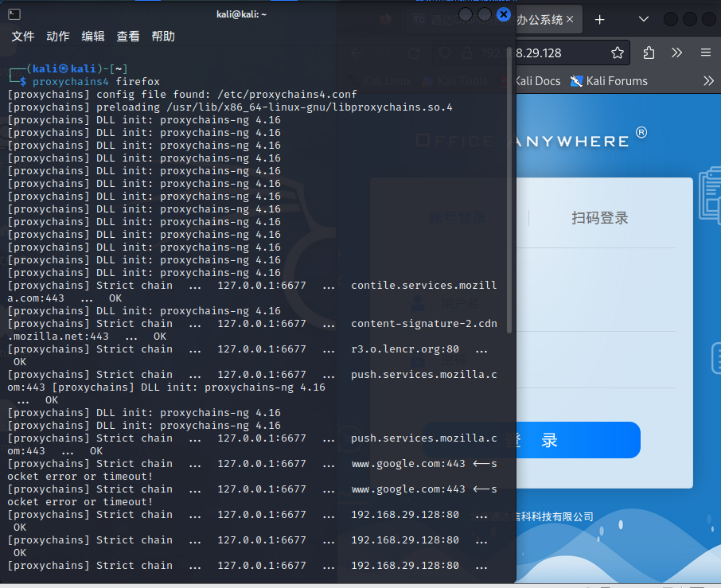Click the blue 登录 login button

coord(575,439)
